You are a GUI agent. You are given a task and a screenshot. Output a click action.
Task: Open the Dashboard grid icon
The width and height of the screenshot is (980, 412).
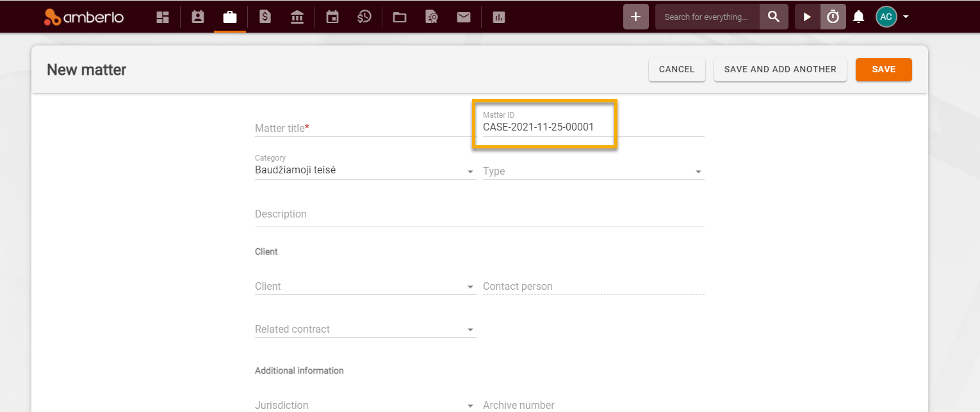162,17
